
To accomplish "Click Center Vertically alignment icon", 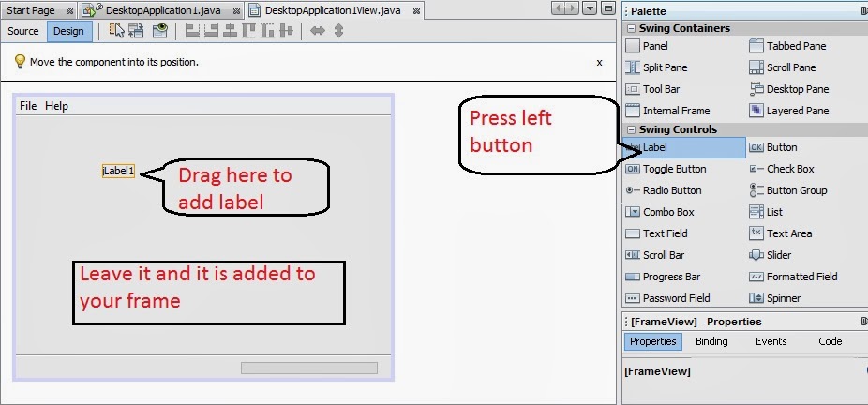I will (x=286, y=31).
